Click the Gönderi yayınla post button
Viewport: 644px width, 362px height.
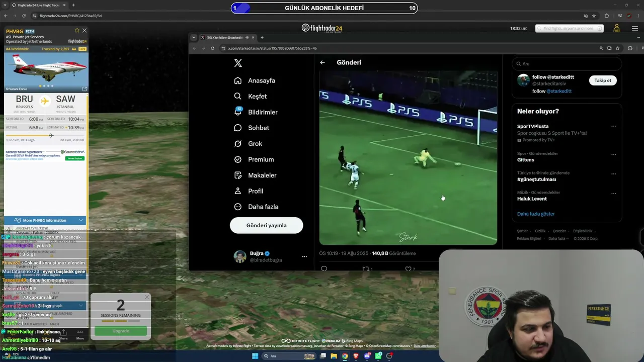pos(266,225)
